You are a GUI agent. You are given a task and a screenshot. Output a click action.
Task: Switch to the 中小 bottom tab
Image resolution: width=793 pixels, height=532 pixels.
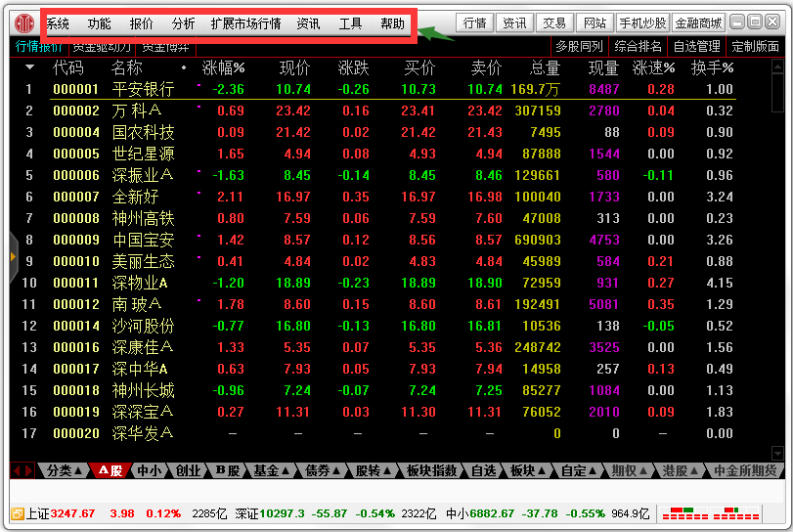pyautogui.click(x=150, y=470)
